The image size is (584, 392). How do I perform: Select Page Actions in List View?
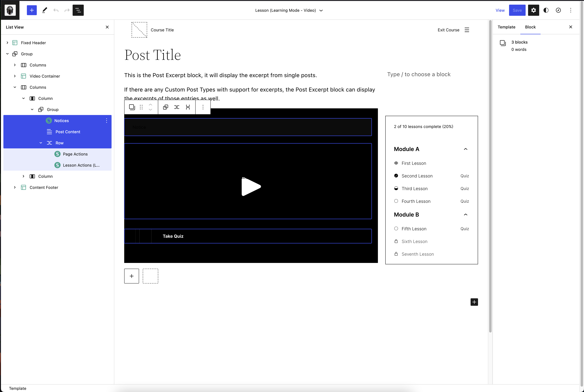75,154
